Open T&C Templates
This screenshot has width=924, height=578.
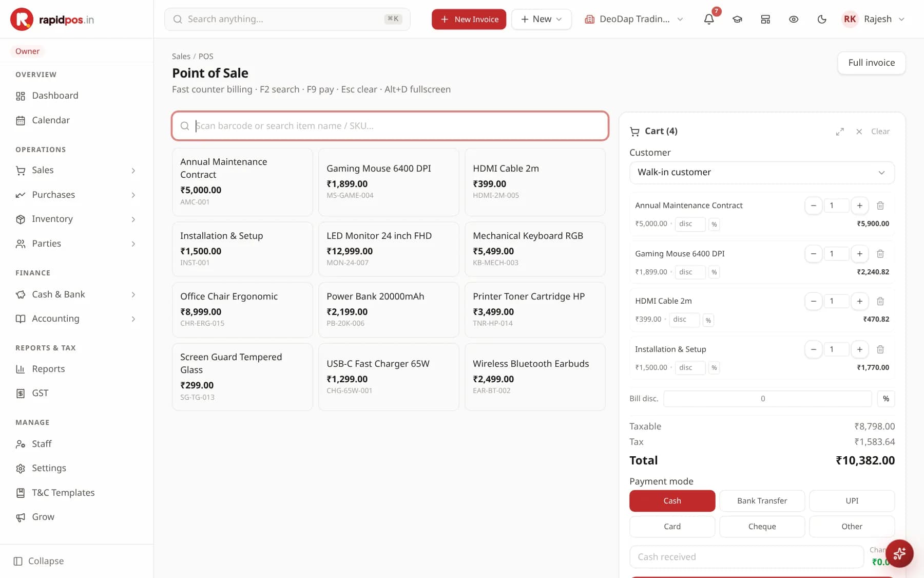76,493
